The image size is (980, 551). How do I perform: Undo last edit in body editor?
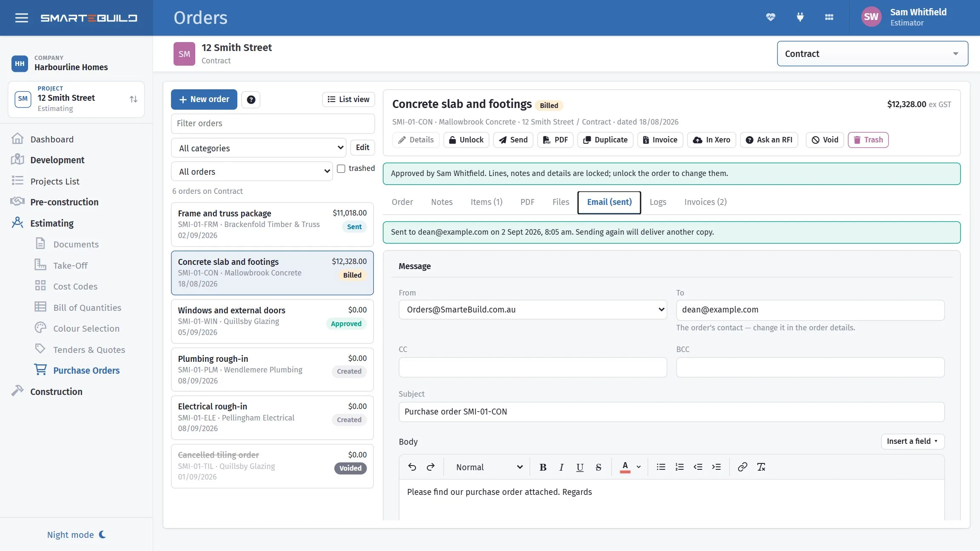[412, 467]
